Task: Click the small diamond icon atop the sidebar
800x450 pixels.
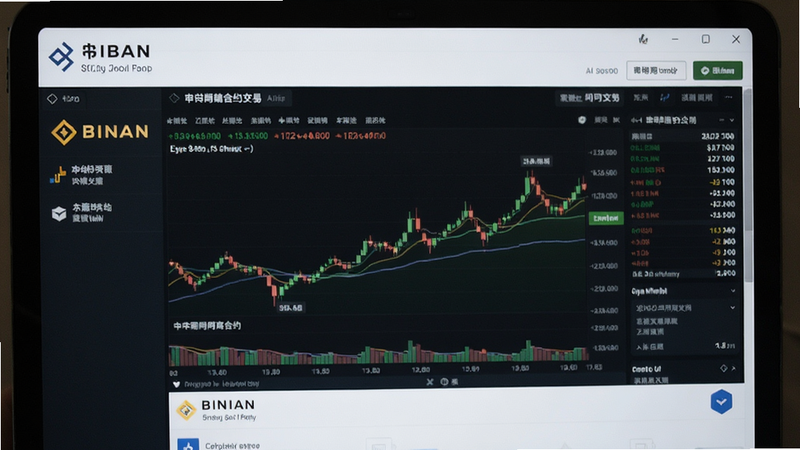Action: (52, 99)
